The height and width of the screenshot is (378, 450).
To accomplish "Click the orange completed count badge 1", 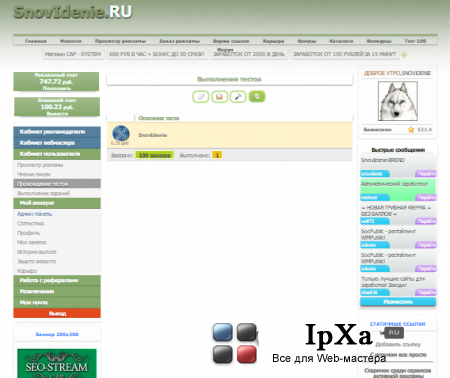I will 217,155.
